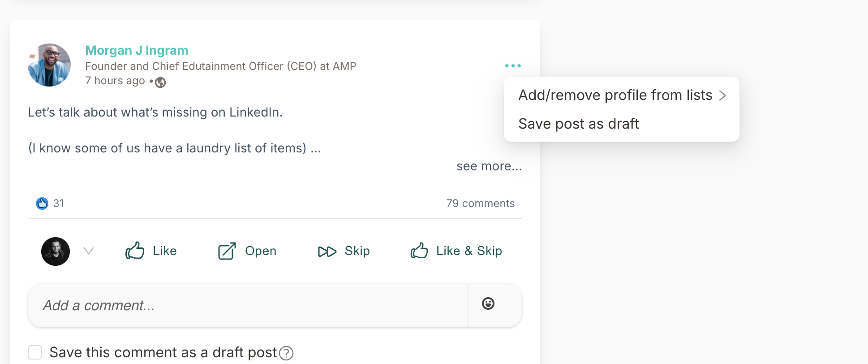Click the blue like reaction icon
This screenshot has height=364, width=868.
pos(42,204)
